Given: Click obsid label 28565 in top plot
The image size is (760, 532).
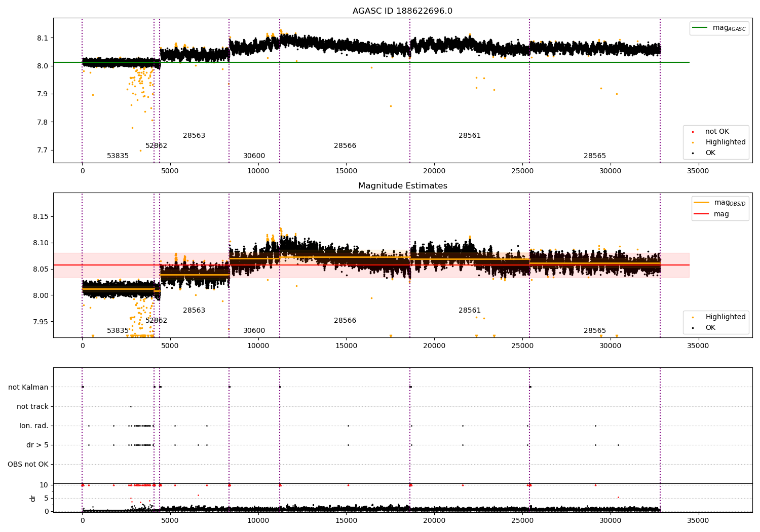Looking at the screenshot, I should coord(595,156).
